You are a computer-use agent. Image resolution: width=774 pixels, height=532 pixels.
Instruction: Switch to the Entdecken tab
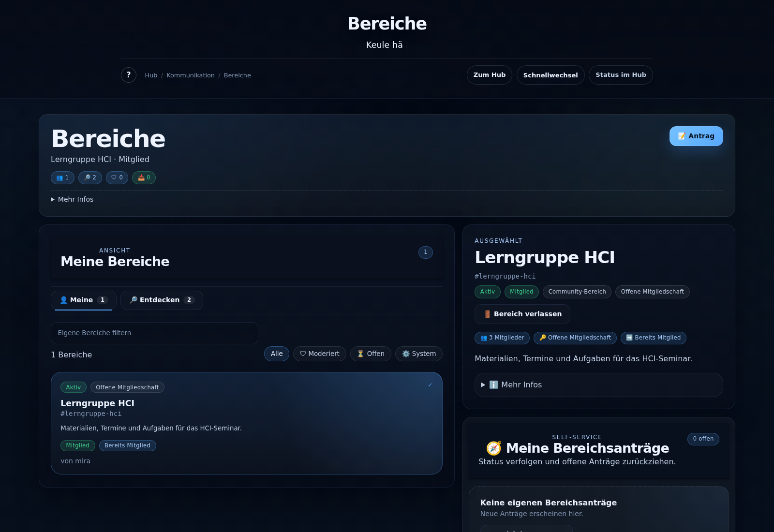(162, 300)
